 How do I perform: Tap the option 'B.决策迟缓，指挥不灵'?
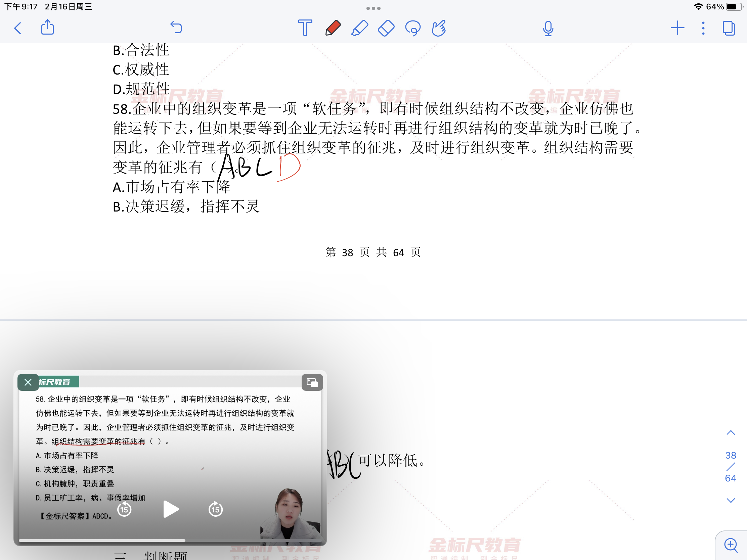(x=186, y=206)
